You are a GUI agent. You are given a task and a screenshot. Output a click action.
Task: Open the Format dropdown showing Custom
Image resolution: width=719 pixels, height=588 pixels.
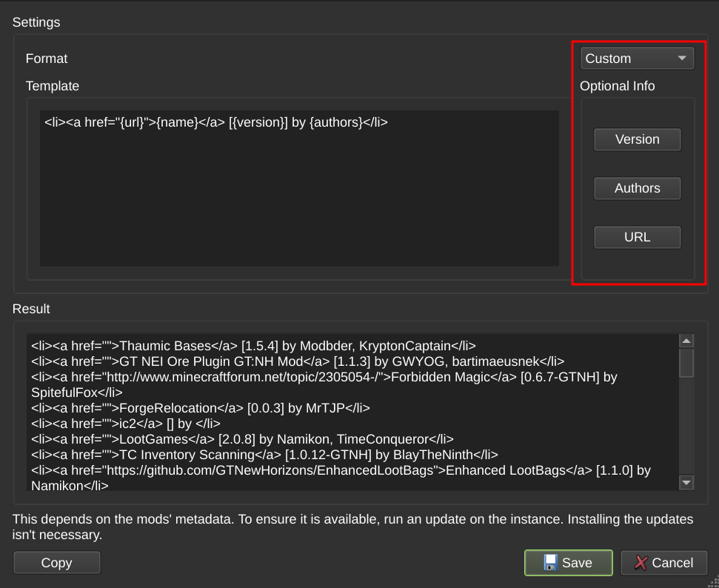(637, 58)
